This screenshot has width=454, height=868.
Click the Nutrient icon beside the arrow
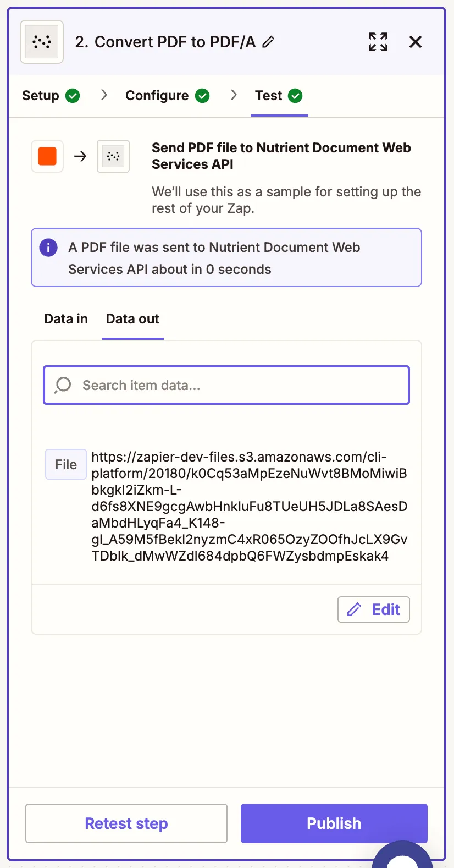click(113, 156)
